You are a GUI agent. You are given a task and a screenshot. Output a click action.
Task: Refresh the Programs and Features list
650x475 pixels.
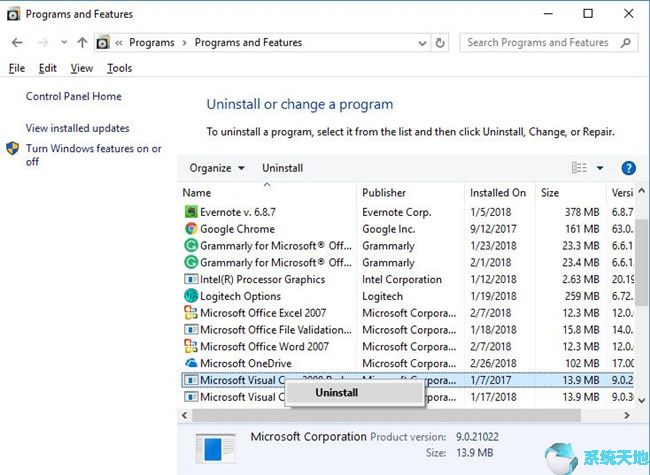440,43
